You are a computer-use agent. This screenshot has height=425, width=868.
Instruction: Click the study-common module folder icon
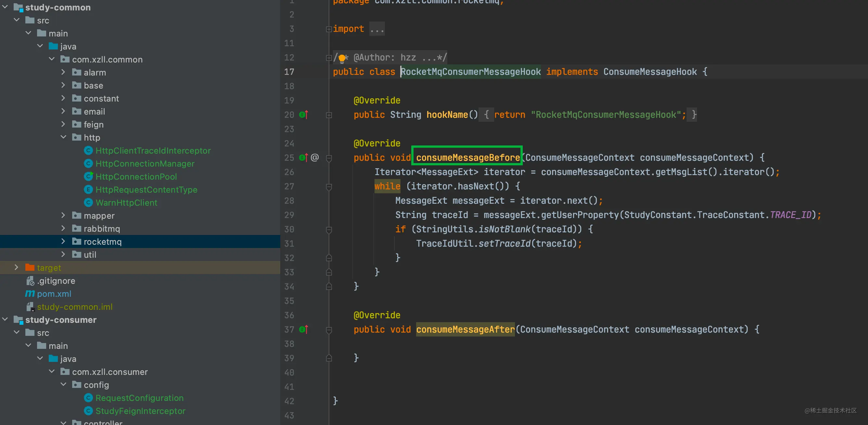(18, 7)
